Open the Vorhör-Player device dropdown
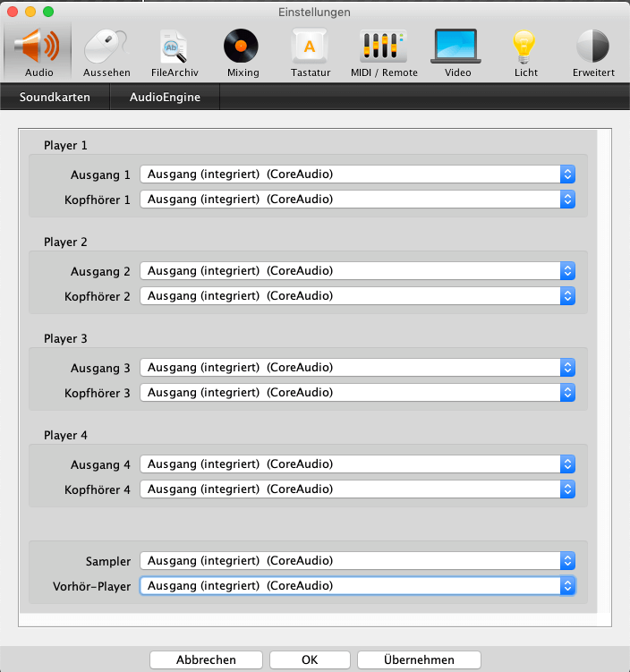The image size is (630, 672). coord(357,586)
